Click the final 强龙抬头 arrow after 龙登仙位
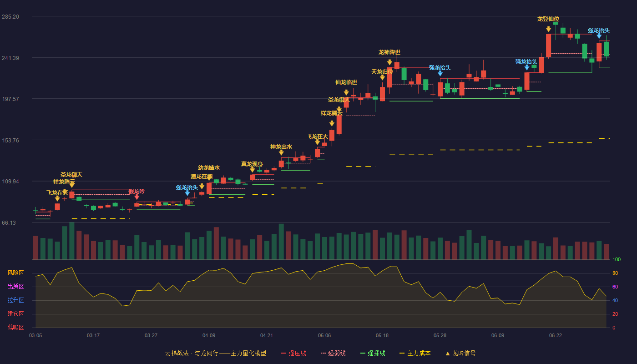Viewport: 637px width, 364px height. tap(599, 36)
